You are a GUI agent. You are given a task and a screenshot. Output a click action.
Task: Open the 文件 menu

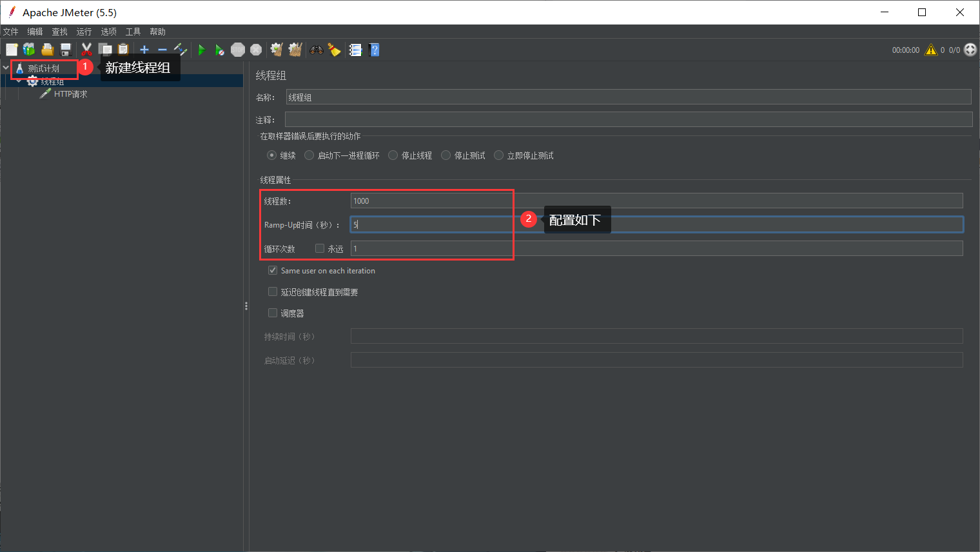(11, 32)
